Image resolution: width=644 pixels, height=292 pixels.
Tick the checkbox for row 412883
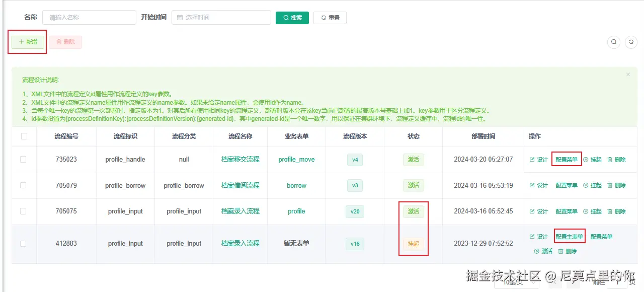click(23, 244)
